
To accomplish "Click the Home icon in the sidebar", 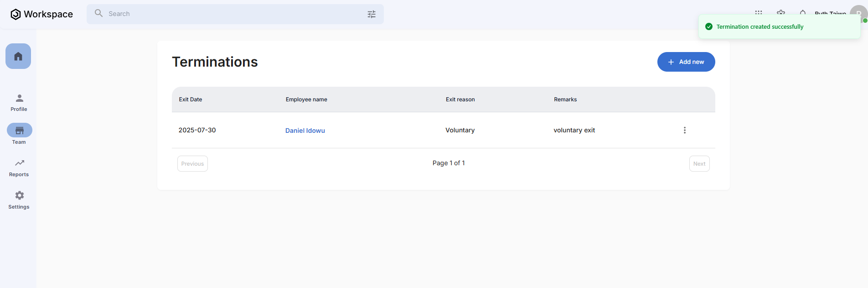I will coord(18,56).
